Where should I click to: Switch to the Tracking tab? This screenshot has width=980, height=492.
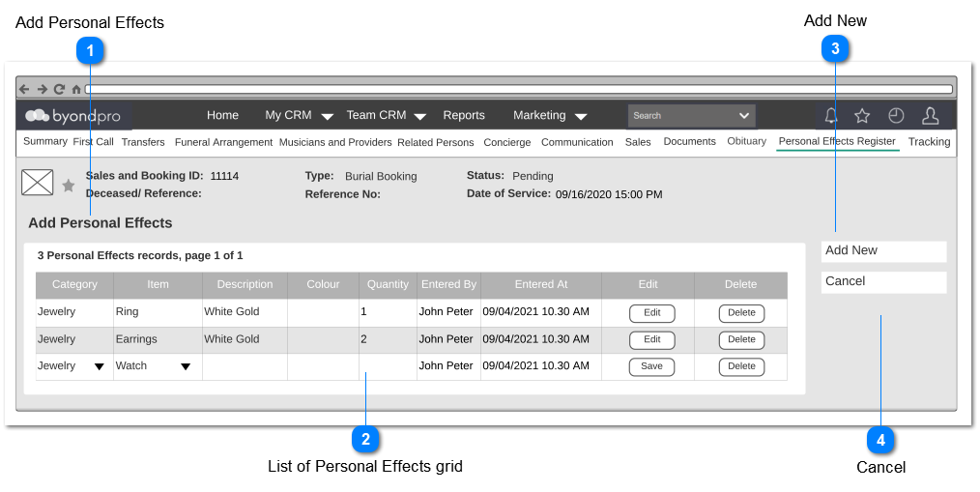tap(930, 142)
